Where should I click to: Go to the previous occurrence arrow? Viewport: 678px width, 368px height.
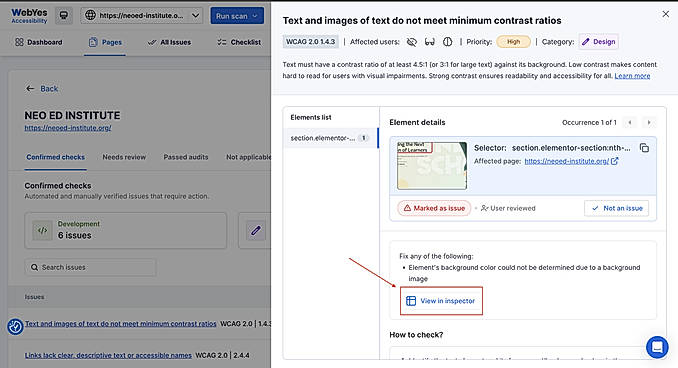coord(630,122)
